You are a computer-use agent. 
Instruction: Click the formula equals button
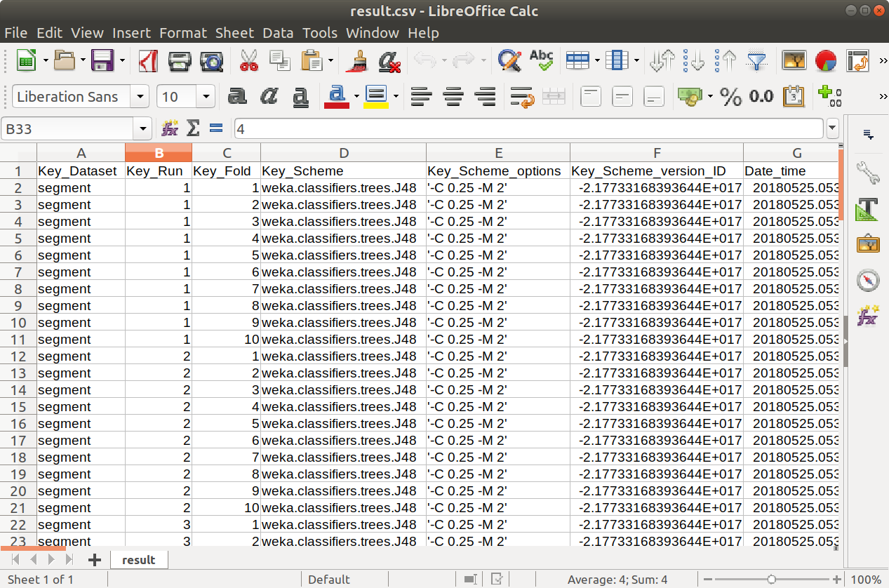tap(216, 128)
